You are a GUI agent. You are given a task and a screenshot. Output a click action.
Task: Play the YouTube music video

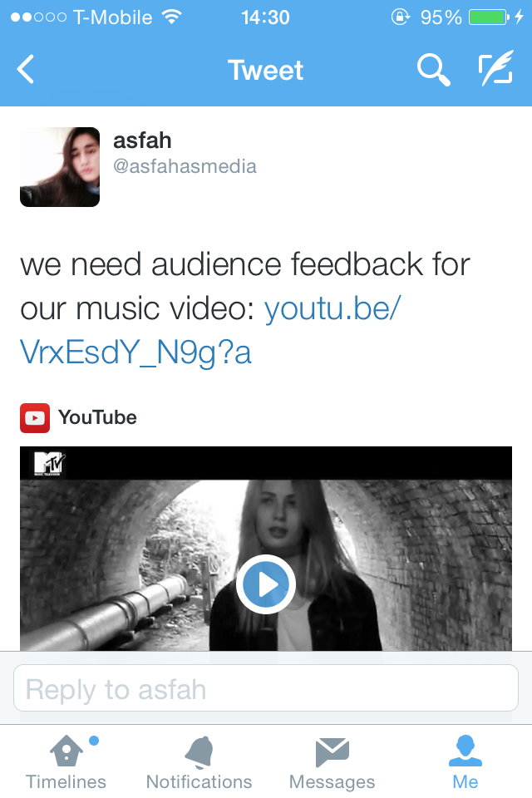pos(266,584)
